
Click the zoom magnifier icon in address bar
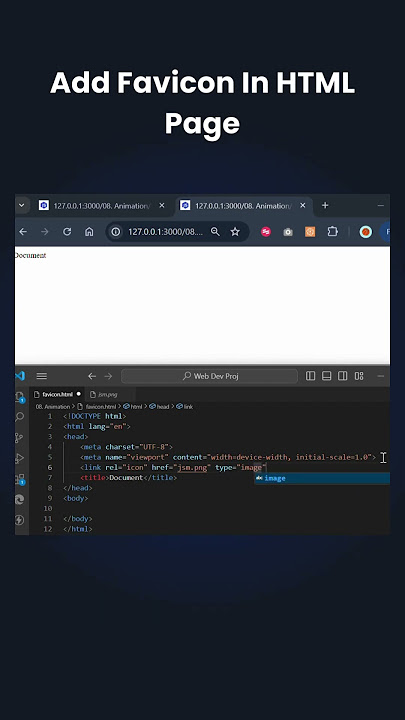(215, 232)
